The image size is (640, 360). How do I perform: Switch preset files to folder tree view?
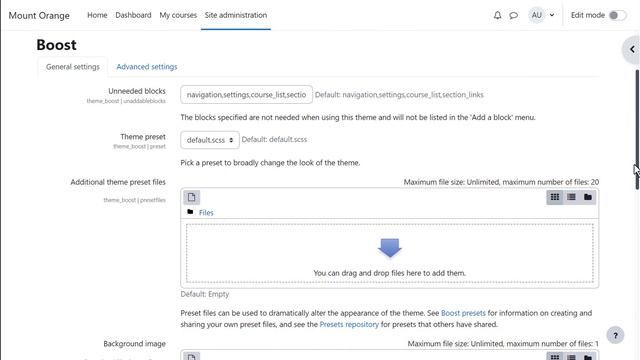(588, 198)
